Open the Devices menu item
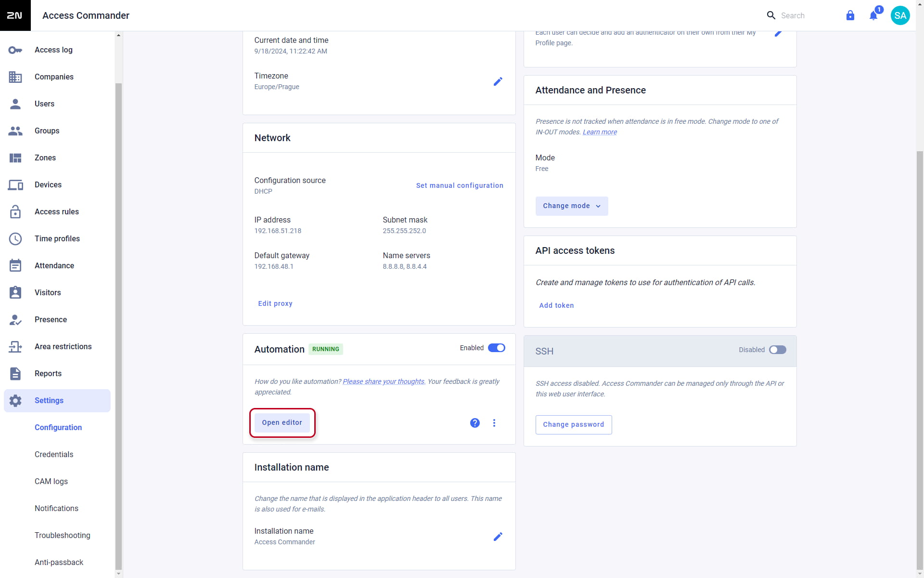924x578 pixels. 57,185
